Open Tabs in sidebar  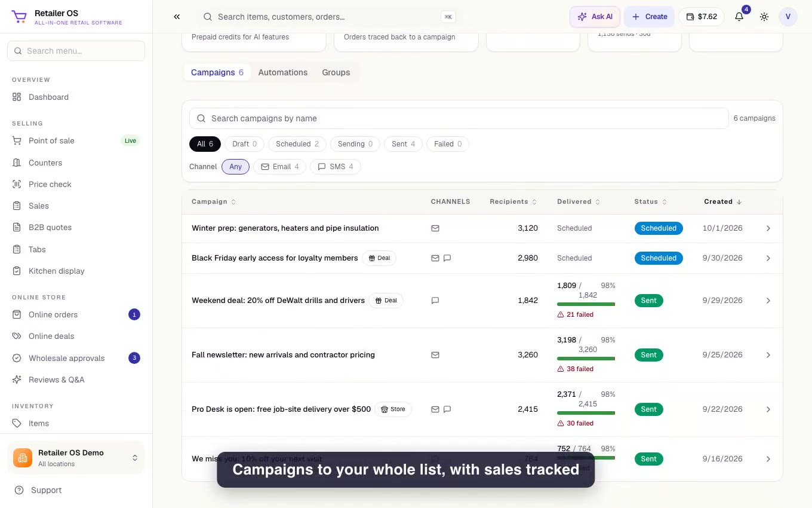coord(76,249)
